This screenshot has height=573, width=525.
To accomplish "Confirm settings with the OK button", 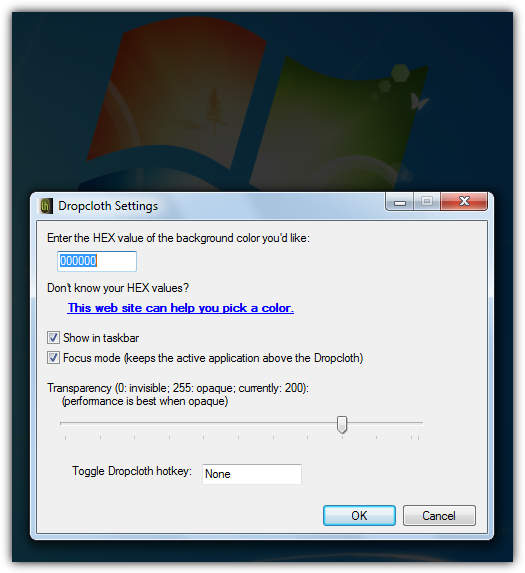I will pos(359,516).
